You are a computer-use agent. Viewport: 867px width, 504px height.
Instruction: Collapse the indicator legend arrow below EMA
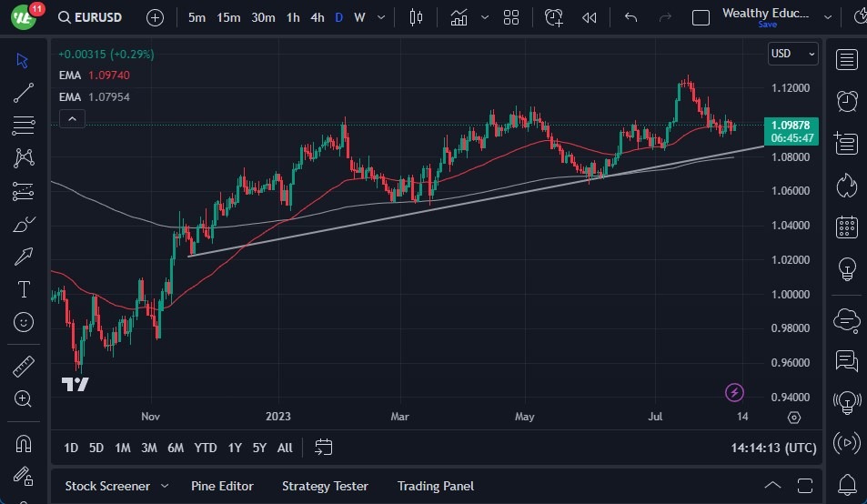72,118
